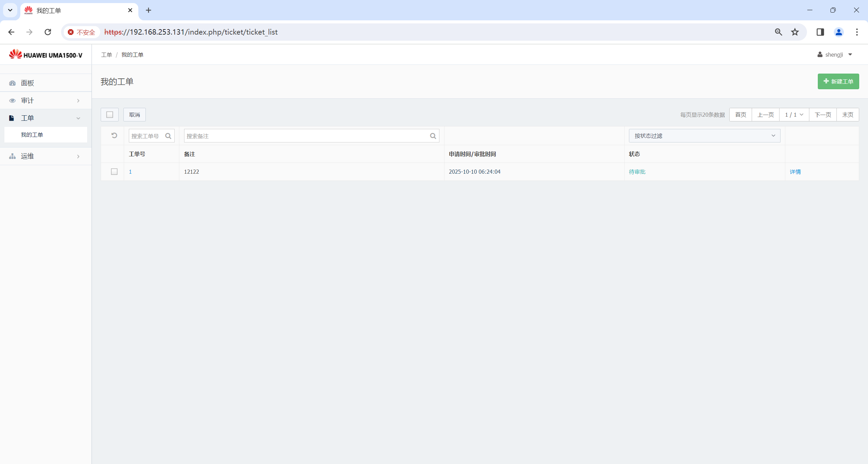Click the 取消 button
Screen dimensions: 868x464
135,115
